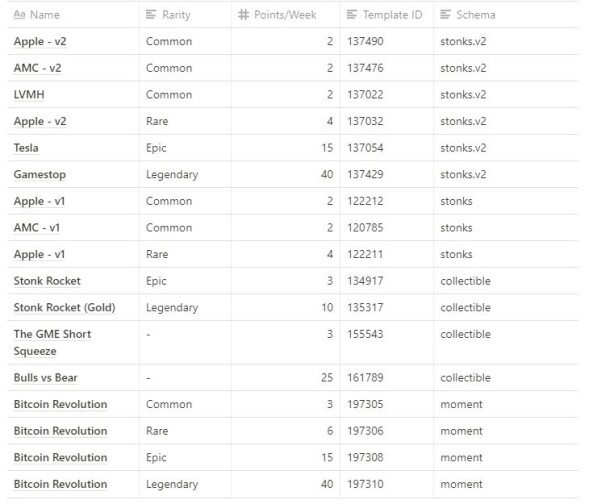The height and width of the screenshot is (504, 597).
Task: Click the Schema column text icon
Action: click(445, 15)
